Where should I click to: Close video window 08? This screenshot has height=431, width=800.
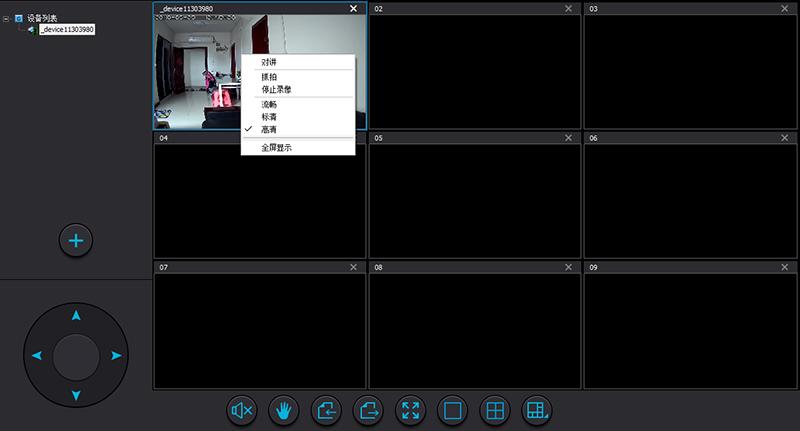(x=568, y=267)
